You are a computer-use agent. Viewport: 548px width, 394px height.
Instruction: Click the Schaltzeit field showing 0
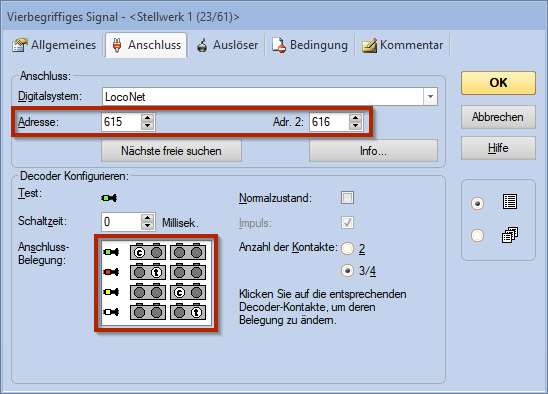point(121,222)
